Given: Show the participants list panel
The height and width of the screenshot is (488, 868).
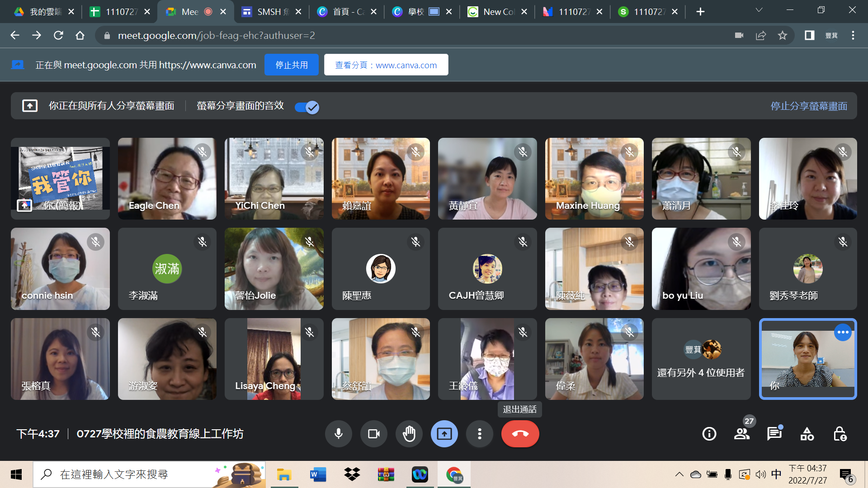Looking at the screenshot, I should click(741, 434).
